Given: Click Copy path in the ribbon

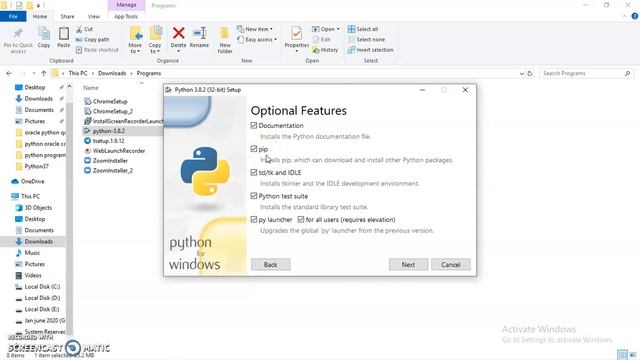Looking at the screenshot, I should pos(93,40).
